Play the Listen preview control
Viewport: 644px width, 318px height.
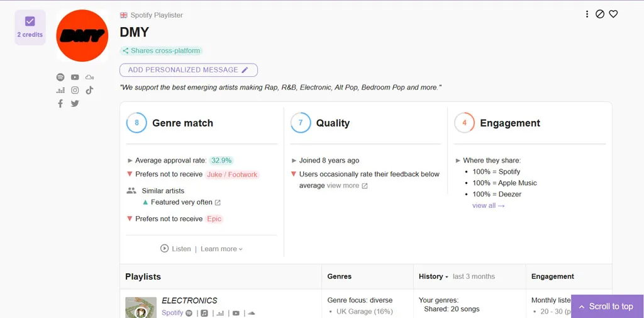coord(175,249)
